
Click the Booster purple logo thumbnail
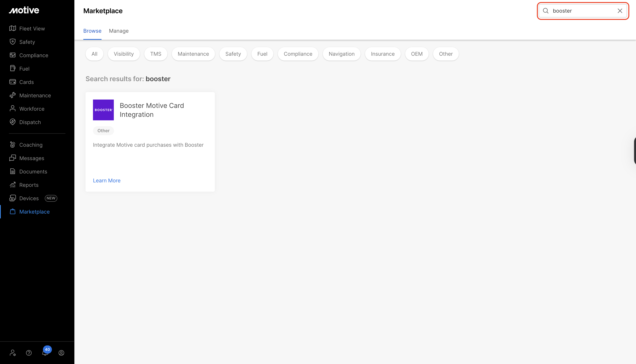[103, 110]
